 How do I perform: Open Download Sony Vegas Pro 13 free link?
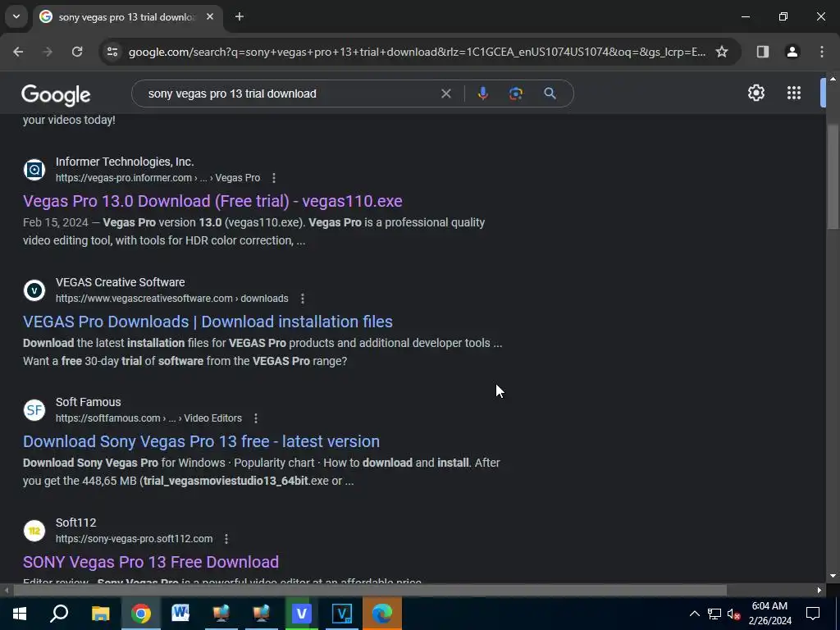point(202,441)
